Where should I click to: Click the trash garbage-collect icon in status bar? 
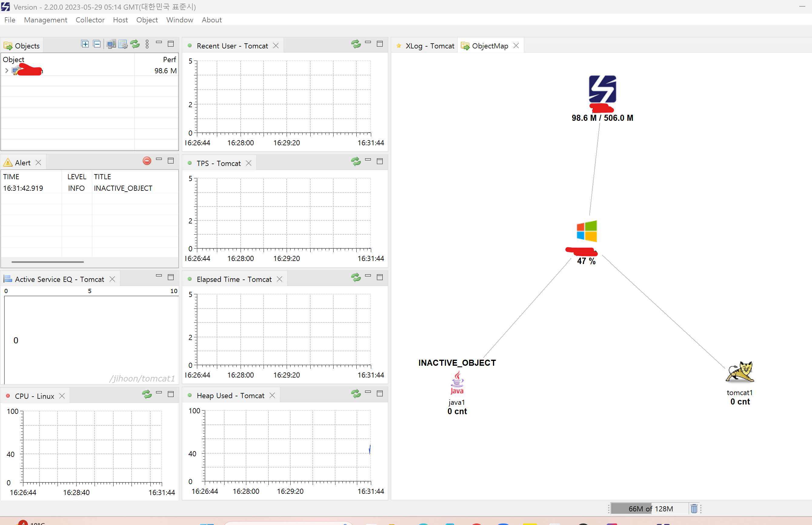[x=694, y=509]
